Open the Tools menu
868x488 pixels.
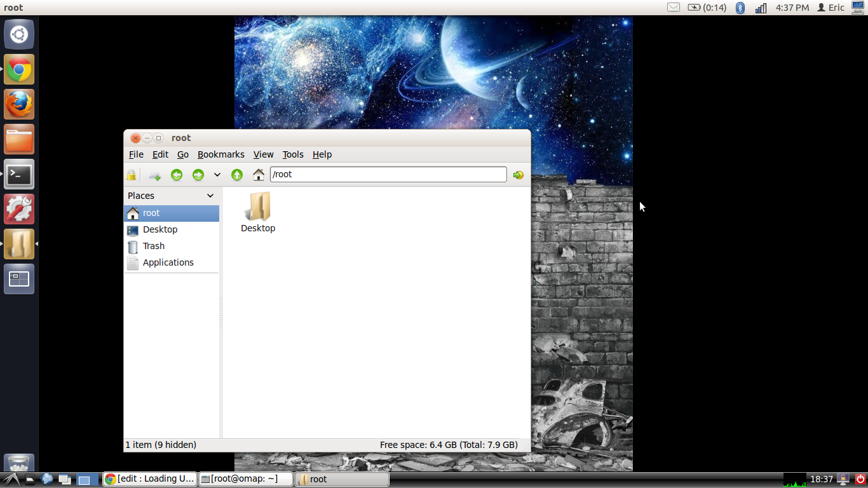point(293,154)
